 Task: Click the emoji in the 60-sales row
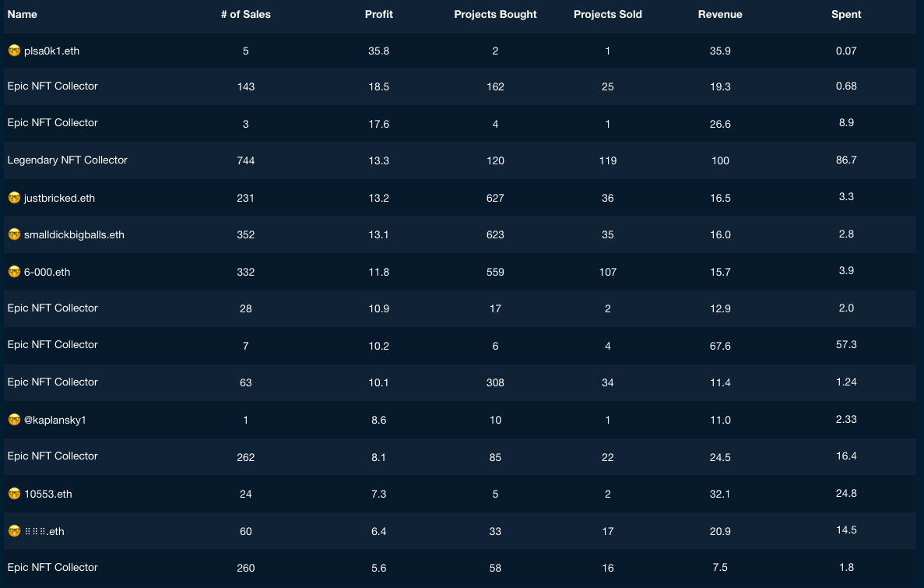pyautogui.click(x=14, y=531)
